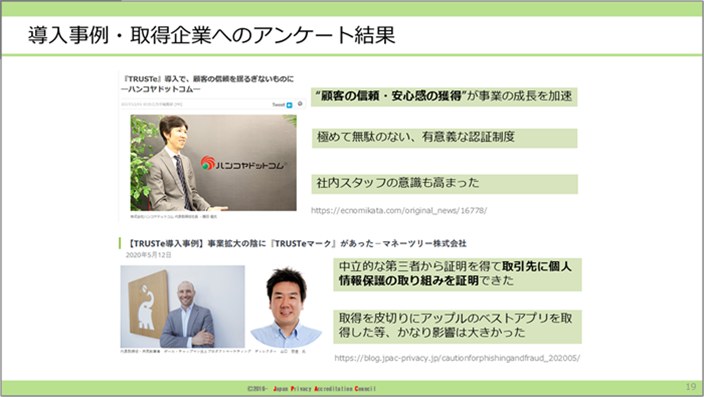The height and width of the screenshot is (397, 704).
Task: Open the blog.jpac-privacy.jp article link
Action: [x=457, y=358]
